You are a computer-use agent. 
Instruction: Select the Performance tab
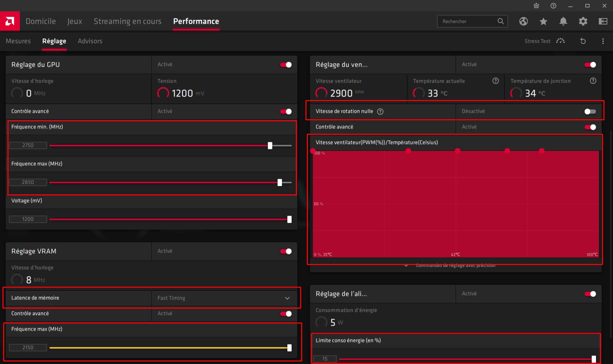[x=196, y=21]
